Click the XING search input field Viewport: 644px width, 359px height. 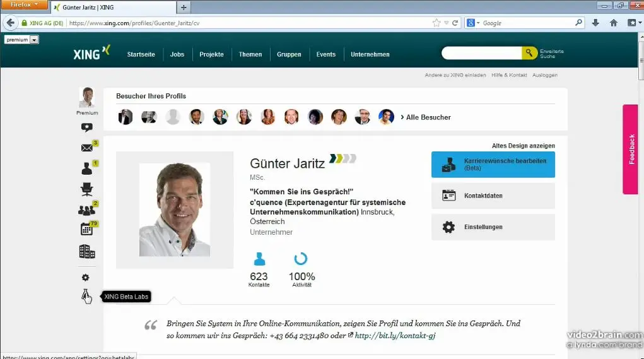[x=481, y=52]
